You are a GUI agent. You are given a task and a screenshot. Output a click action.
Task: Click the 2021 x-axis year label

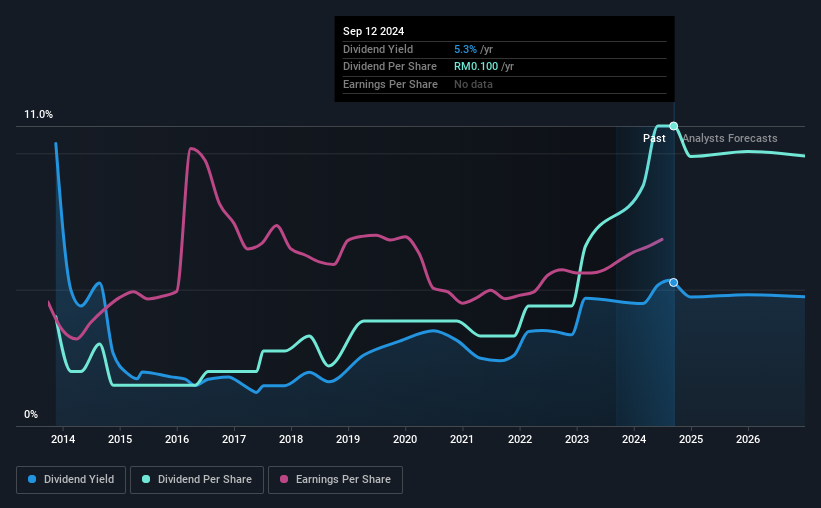pyautogui.click(x=462, y=439)
